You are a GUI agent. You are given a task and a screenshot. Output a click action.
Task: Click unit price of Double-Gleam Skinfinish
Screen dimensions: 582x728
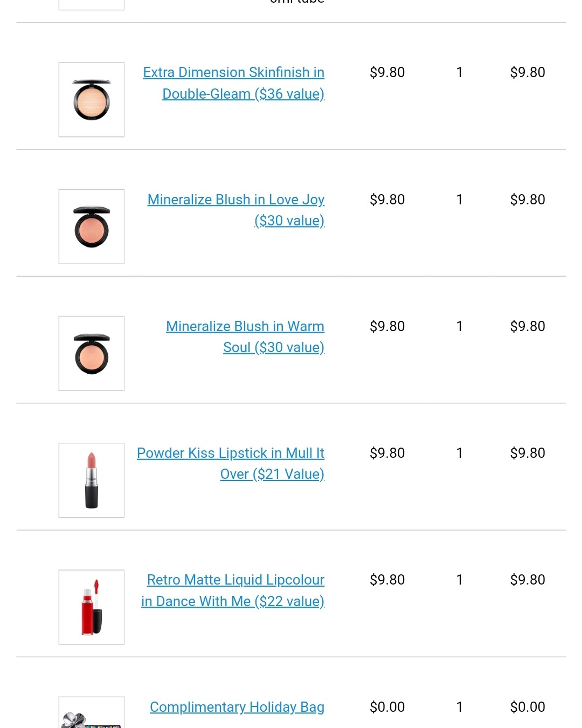coord(387,72)
